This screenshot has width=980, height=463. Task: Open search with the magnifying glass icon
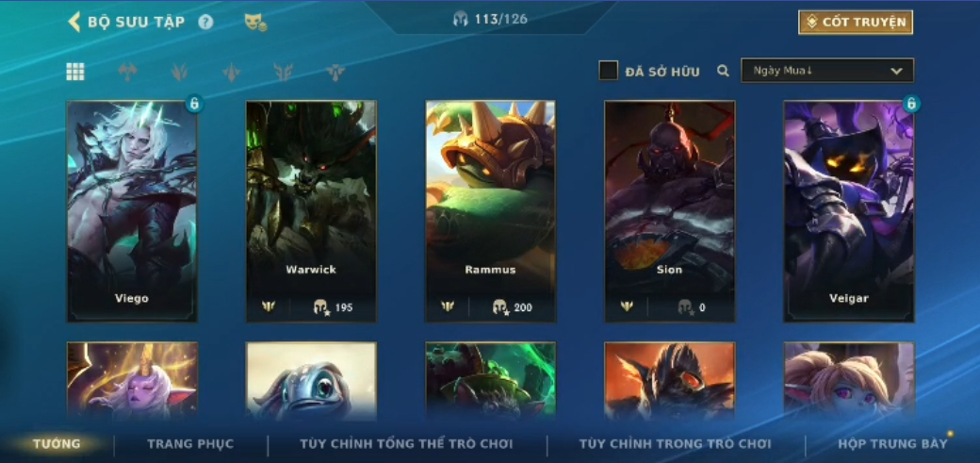[x=723, y=71]
